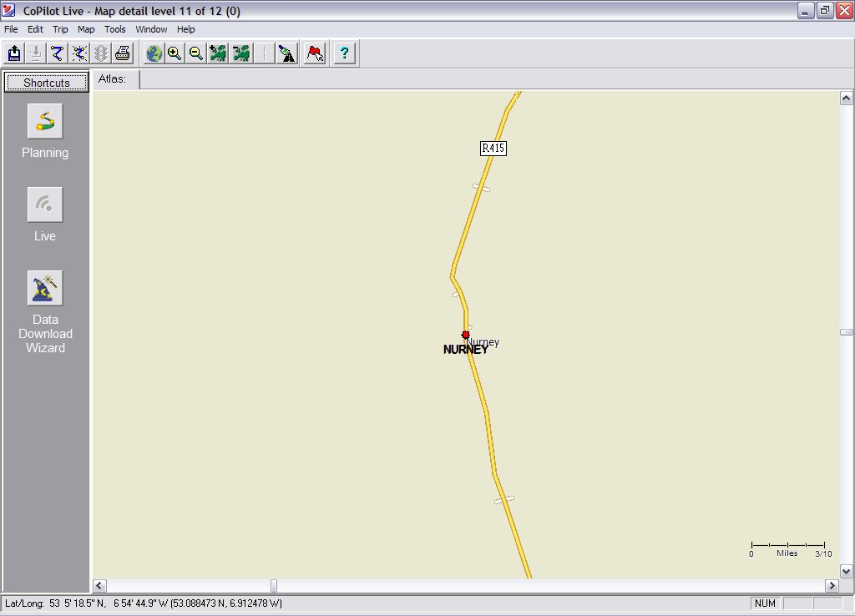Viewport: 855px width, 616px height.
Task: Click the globe world view icon
Action: tap(154, 53)
